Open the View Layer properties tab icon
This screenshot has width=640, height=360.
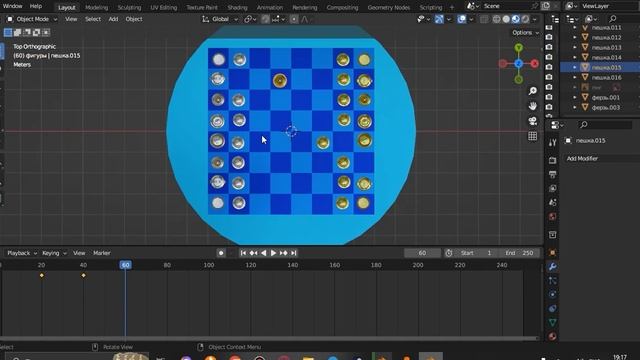click(552, 188)
